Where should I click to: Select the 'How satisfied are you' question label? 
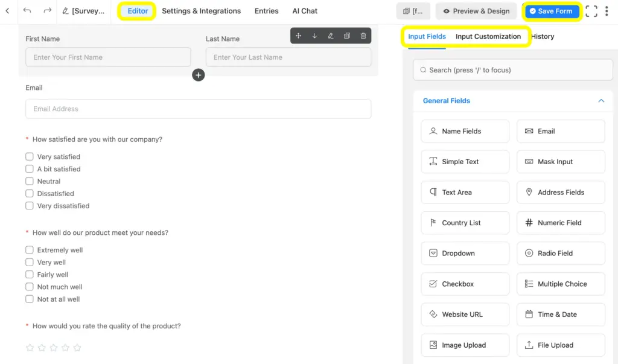(x=97, y=139)
